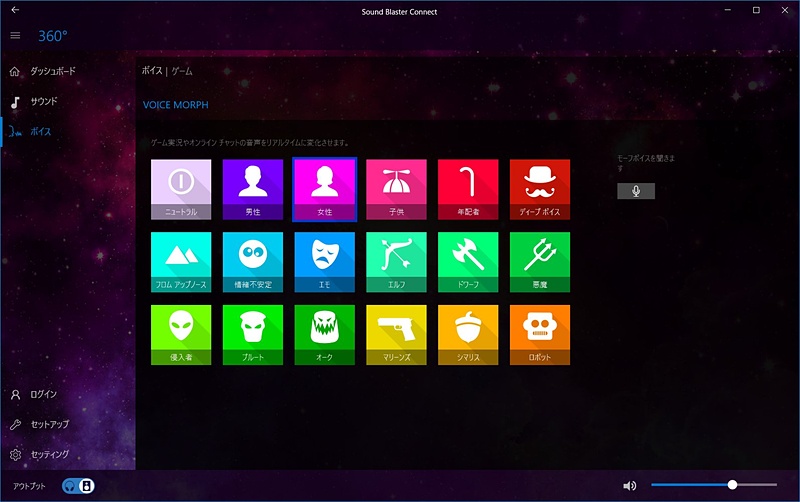
Task: Choose the 男性 voice morph tile
Action: [x=253, y=189]
